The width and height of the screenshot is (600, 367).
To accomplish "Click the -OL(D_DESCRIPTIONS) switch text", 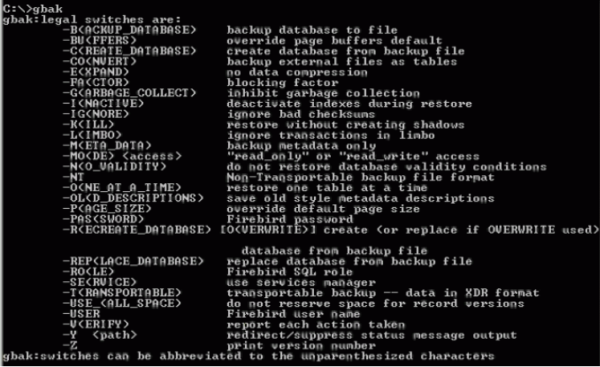I will coord(133,198).
